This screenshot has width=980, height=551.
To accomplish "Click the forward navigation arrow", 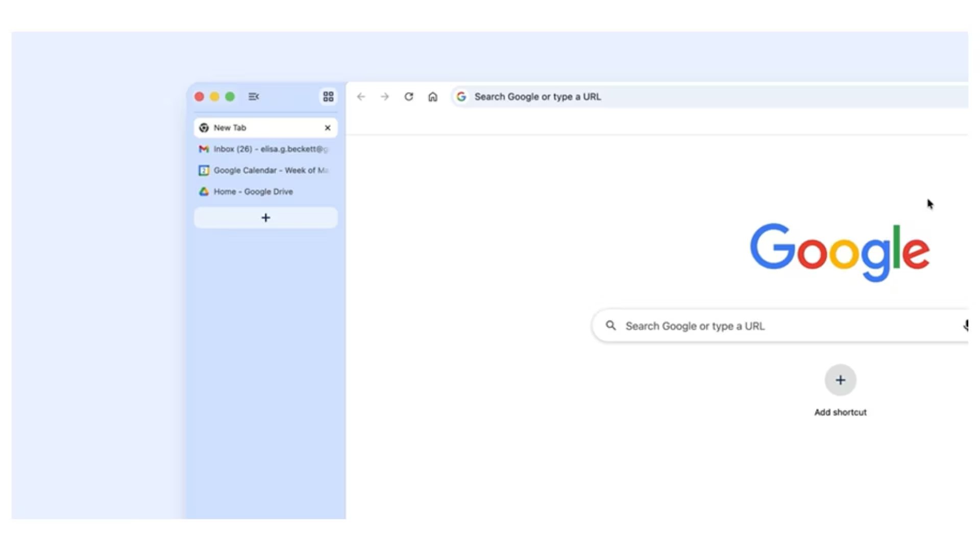I will 385,96.
